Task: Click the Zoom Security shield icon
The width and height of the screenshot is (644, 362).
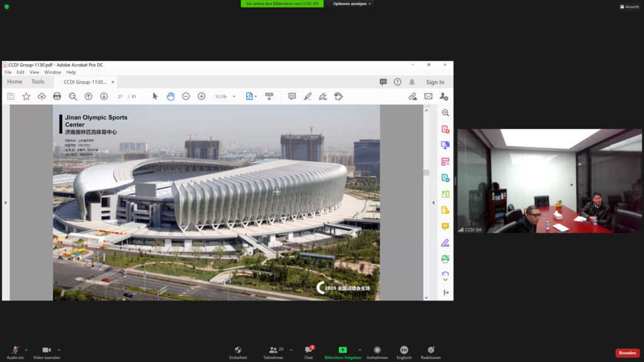Action: [238, 350]
